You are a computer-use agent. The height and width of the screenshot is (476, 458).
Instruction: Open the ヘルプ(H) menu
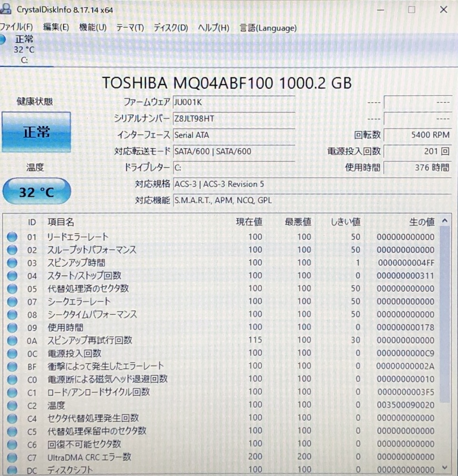pos(213,27)
